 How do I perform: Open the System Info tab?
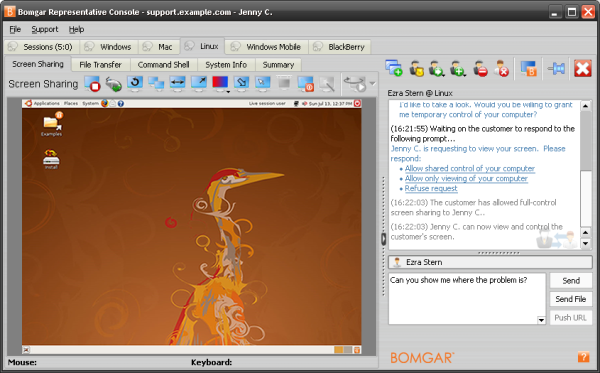[226, 65]
